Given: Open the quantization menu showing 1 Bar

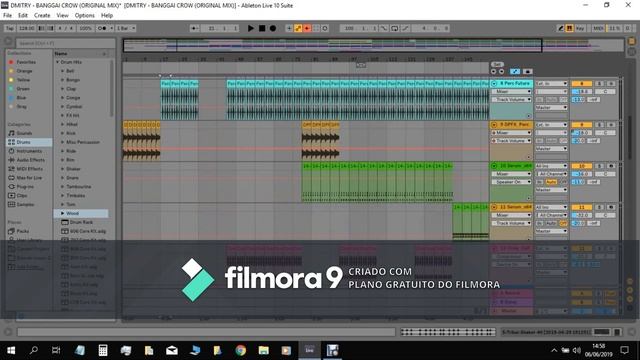Looking at the screenshot, I should (x=126, y=28).
